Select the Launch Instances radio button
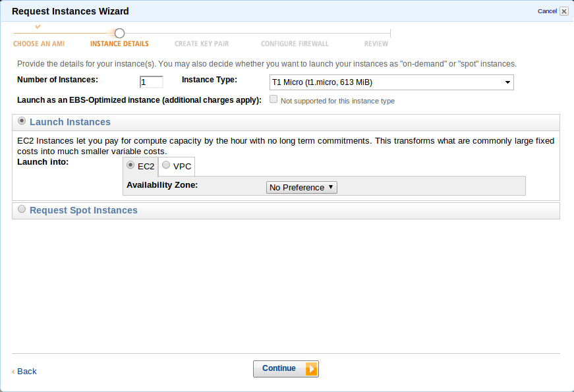 (x=22, y=121)
